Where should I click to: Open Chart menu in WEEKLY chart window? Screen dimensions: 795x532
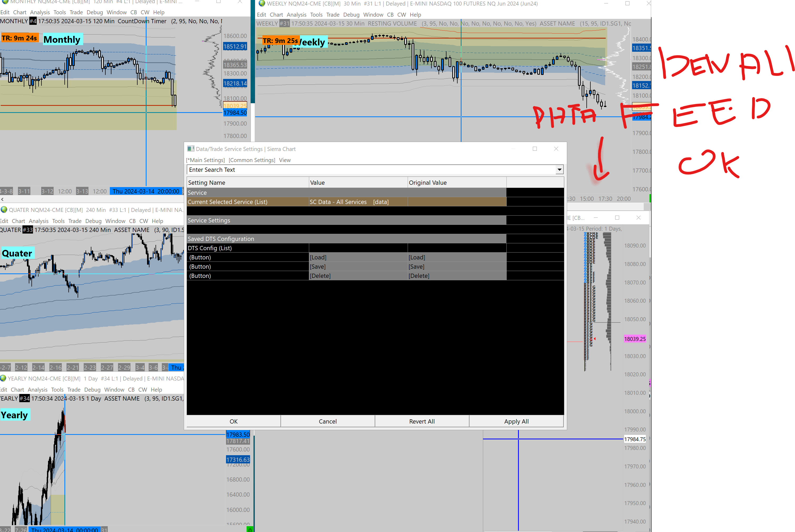[276, 15]
